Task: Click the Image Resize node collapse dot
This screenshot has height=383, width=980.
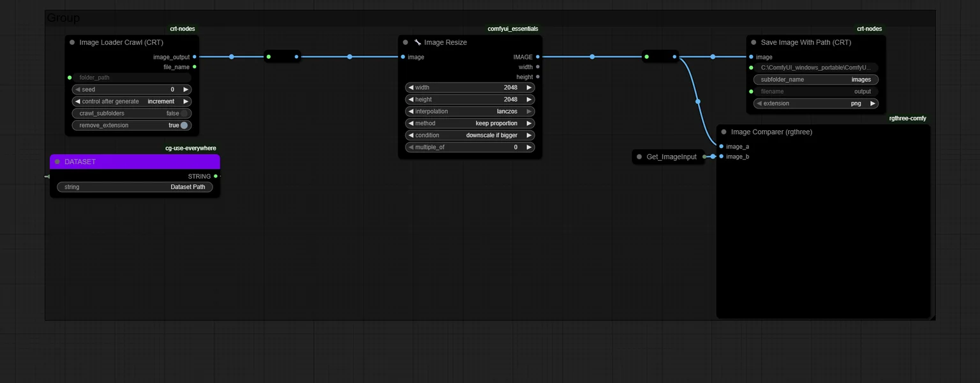Action: click(405, 43)
